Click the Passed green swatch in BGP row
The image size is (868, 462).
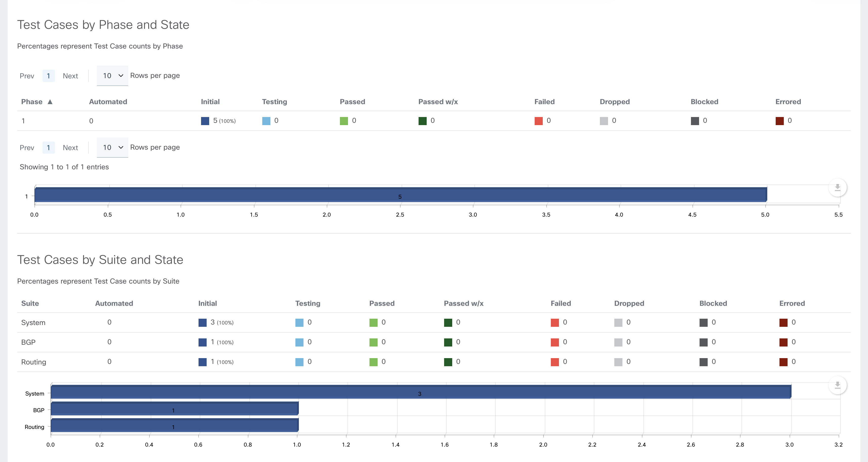pyautogui.click(x=373, y=342)
